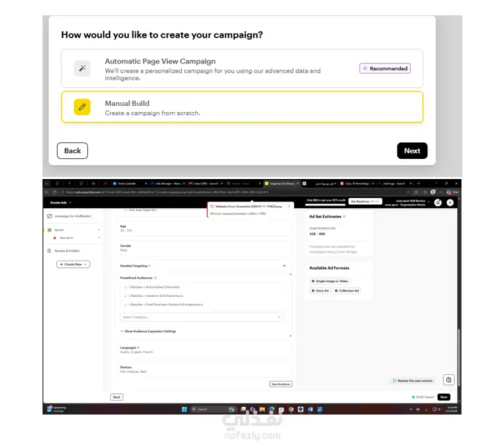Viewport: 504px width, 441px height.
Task: Open the Create New dropdown button
Action: [73, 264]
